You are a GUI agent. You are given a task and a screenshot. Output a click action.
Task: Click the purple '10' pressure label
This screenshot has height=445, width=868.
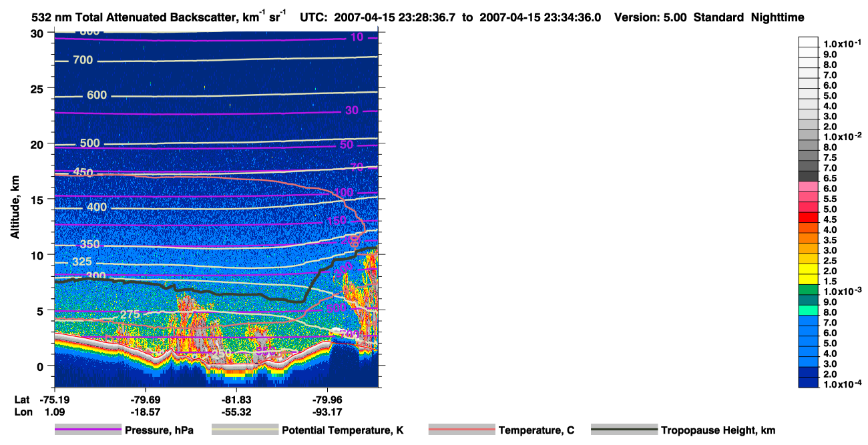tap(357, 37)
